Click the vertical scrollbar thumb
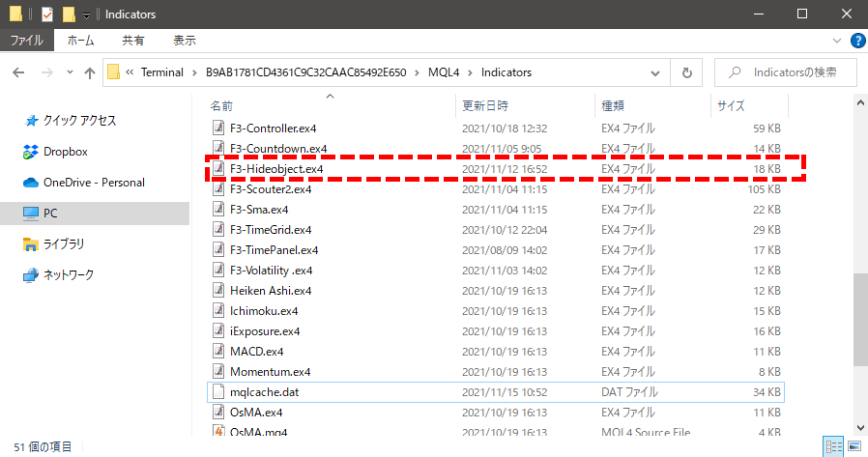Screen dimensions: 868x457 (859, 319)
